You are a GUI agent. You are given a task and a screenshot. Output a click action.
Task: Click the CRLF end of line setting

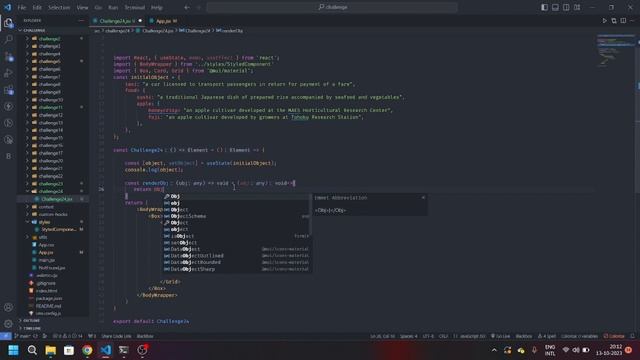443,336
